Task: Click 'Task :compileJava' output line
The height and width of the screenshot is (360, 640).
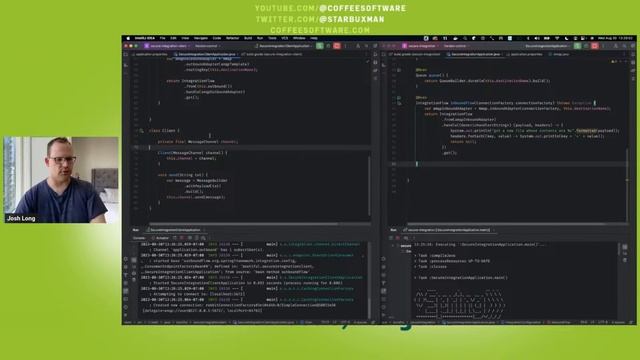Action: [434, 256]
